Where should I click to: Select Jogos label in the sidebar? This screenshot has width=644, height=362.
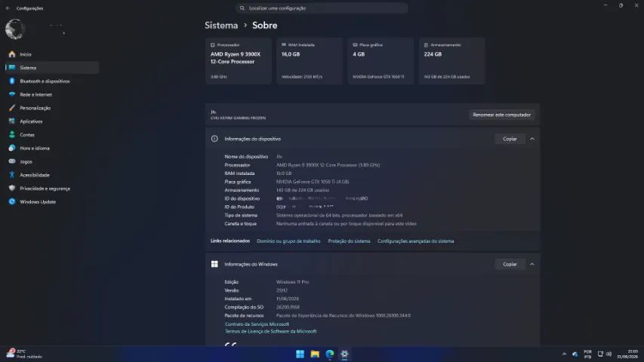point(26,161)
